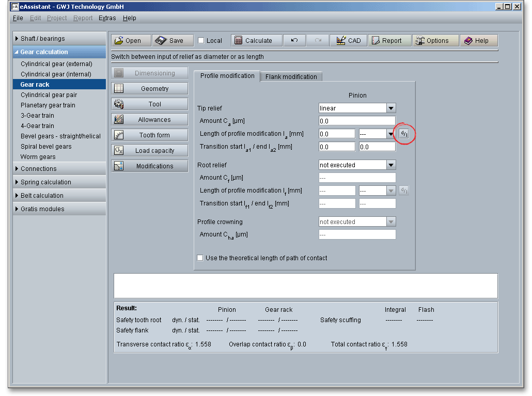Select Planetary gear train in the sidebar

[x=48, y=105]
